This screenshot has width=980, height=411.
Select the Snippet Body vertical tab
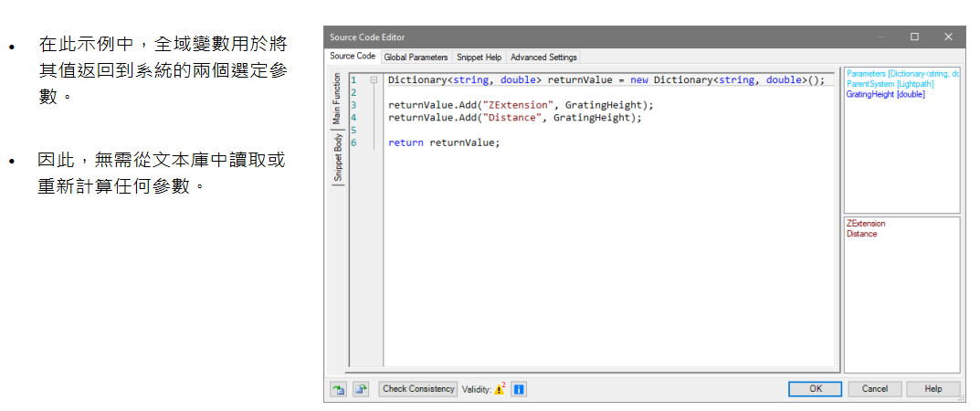click(x=338, y=157)
